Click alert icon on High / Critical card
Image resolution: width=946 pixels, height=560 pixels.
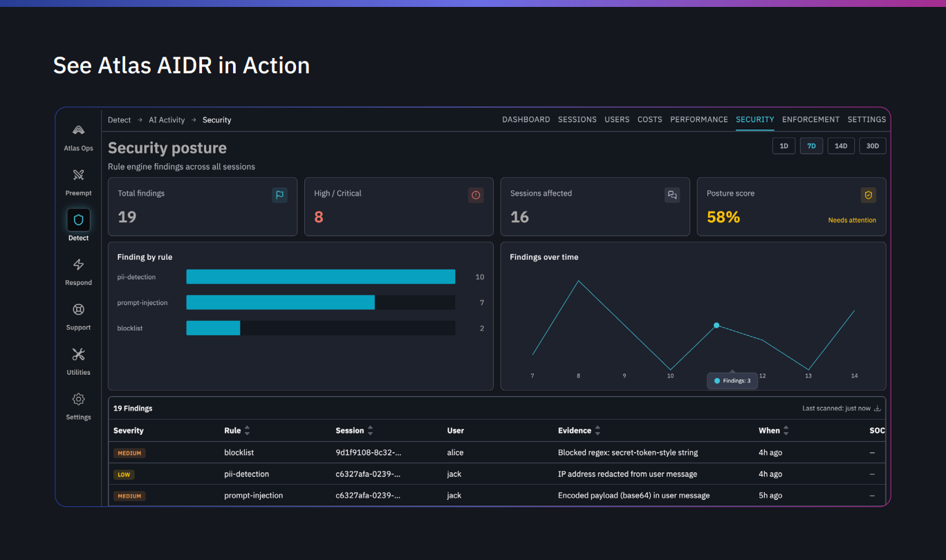(476, 195)
